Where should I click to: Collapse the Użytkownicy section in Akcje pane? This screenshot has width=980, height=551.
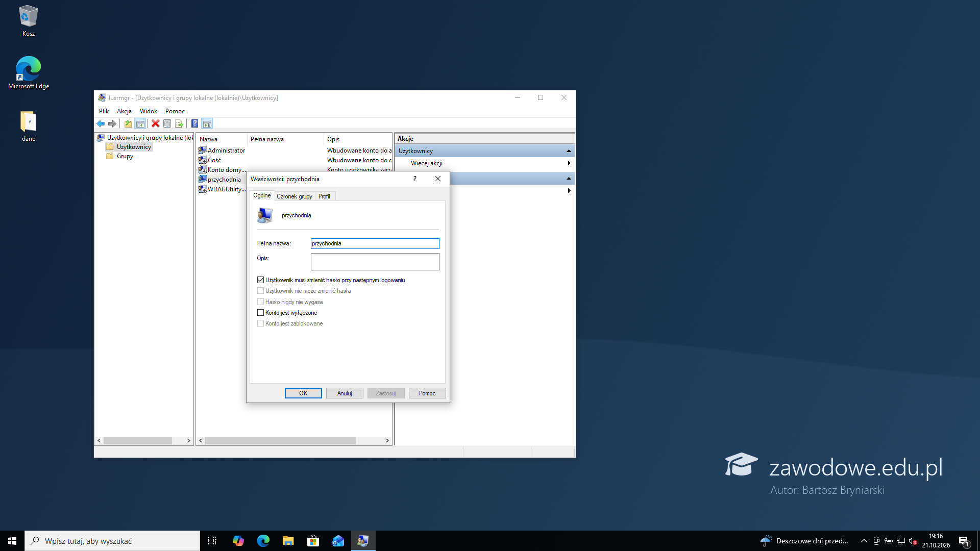click(569, 151)
